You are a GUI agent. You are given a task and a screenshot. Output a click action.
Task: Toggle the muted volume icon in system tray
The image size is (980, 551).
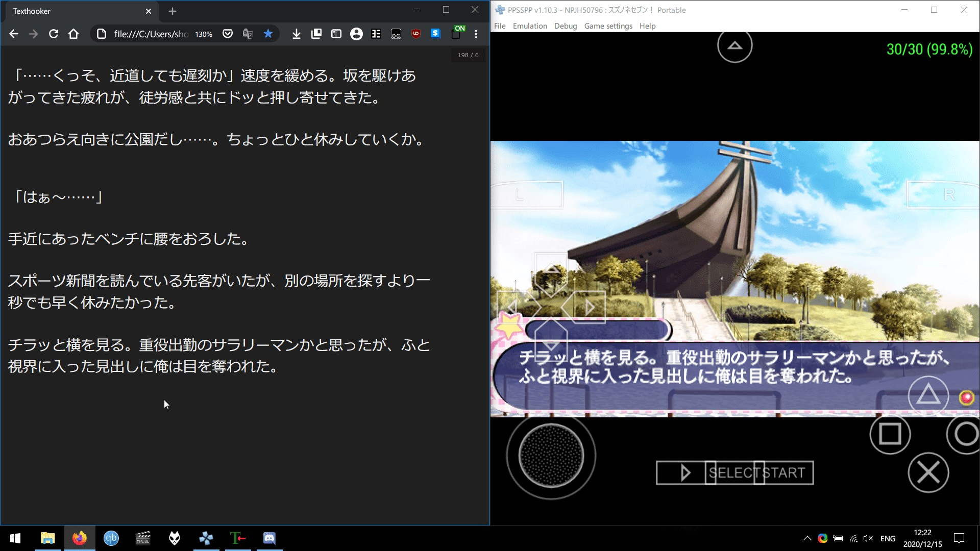click(868, 538)
